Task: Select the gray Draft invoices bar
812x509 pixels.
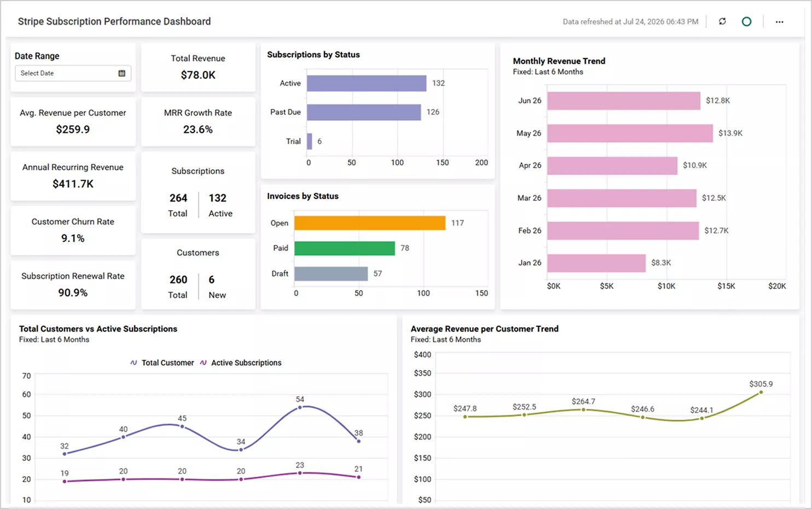Action: (331, 274)
